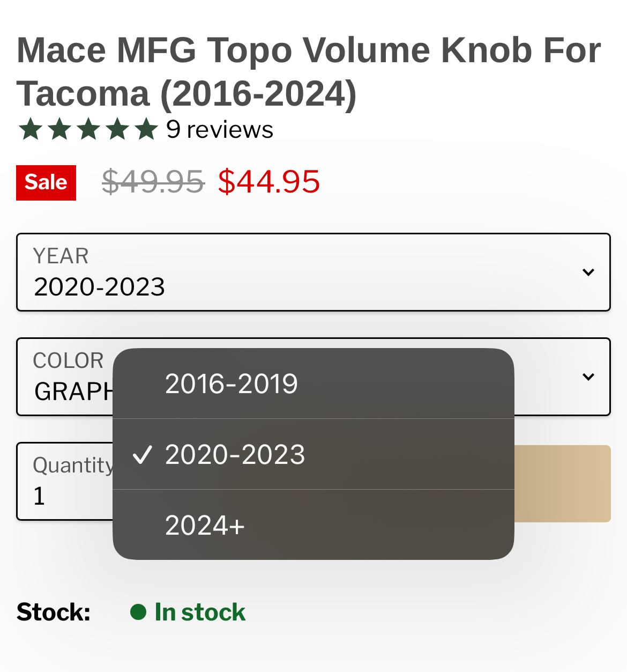Click the COLOR dropdown chevron arrow

pyautogui.click(x=588, y=376)
